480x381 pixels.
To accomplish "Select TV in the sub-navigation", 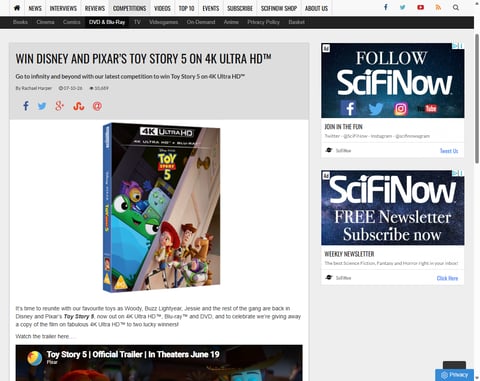I will [137, 22].
